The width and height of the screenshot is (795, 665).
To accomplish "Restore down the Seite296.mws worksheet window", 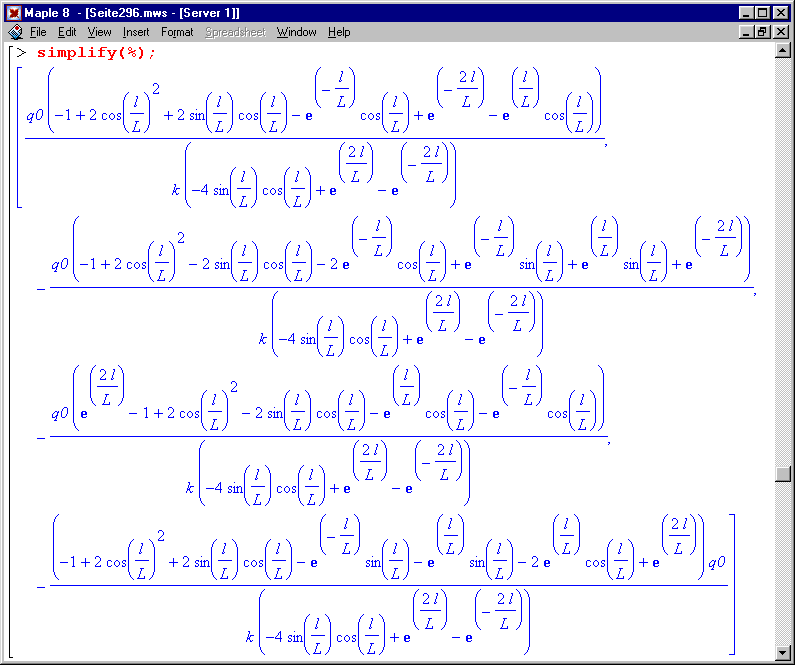I will 763,32.
